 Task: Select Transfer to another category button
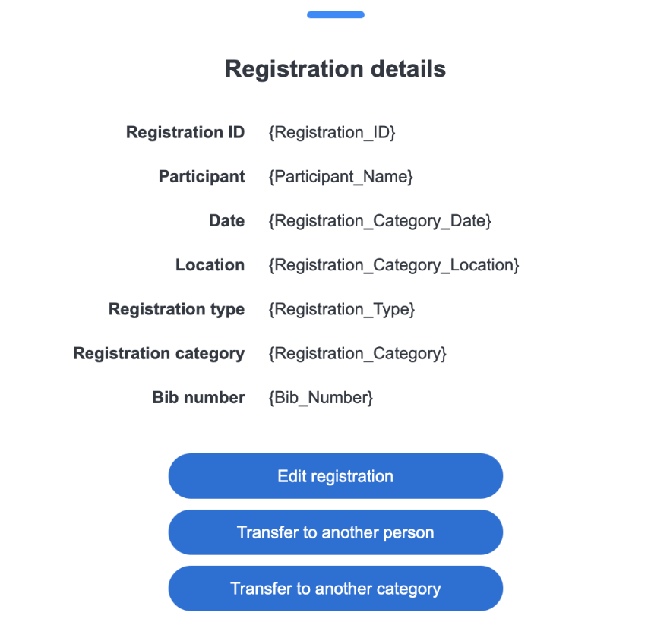click(335, 589)
